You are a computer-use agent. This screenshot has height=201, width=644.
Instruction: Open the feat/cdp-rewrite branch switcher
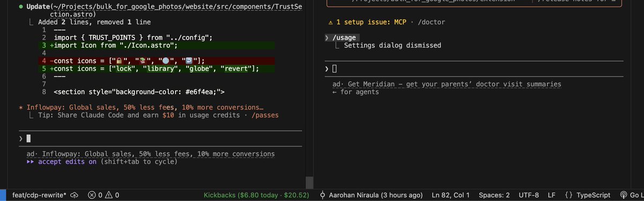pos(39,195)
